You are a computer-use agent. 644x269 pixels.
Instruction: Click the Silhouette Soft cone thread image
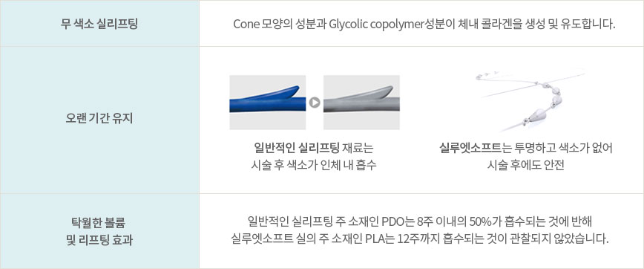[530, 101]
